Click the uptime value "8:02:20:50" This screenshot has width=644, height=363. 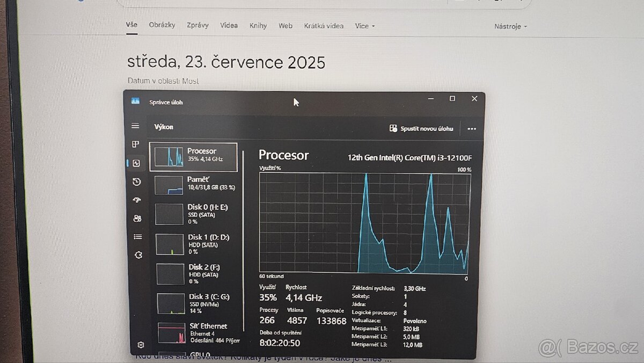(280, 343)
